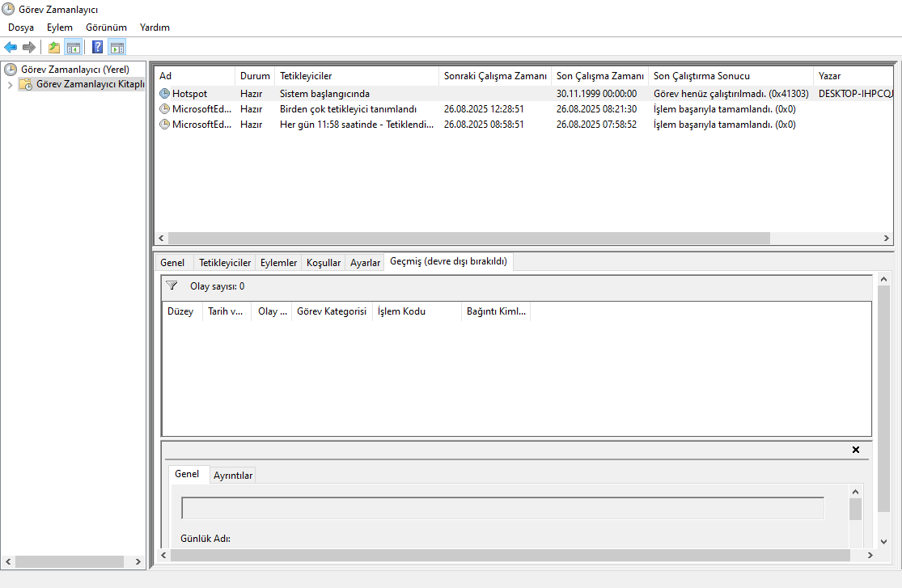
Task: Expand the Görev Zamanlayıcı Kitaplığı tree node
Action: click(10, 85)
